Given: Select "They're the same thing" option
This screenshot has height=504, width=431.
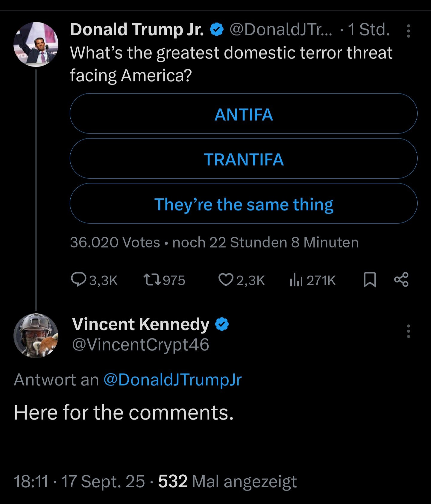Looking at the screenshot, I should point(243,204).
